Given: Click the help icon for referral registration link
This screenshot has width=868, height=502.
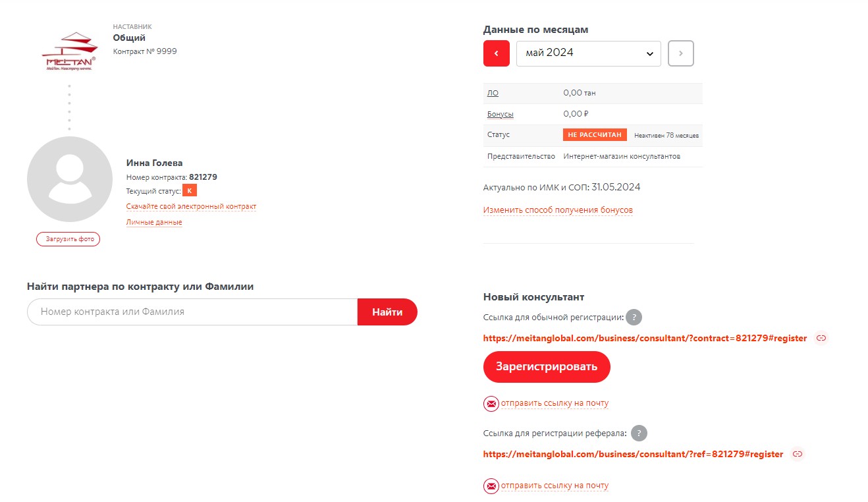Looking at the screenshot, I should click(639, 433).
